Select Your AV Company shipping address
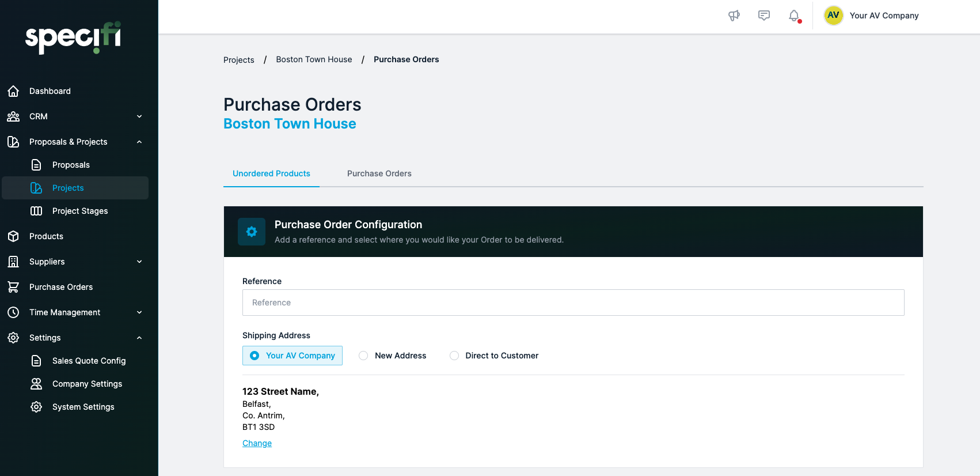 (x=293, y=356)
